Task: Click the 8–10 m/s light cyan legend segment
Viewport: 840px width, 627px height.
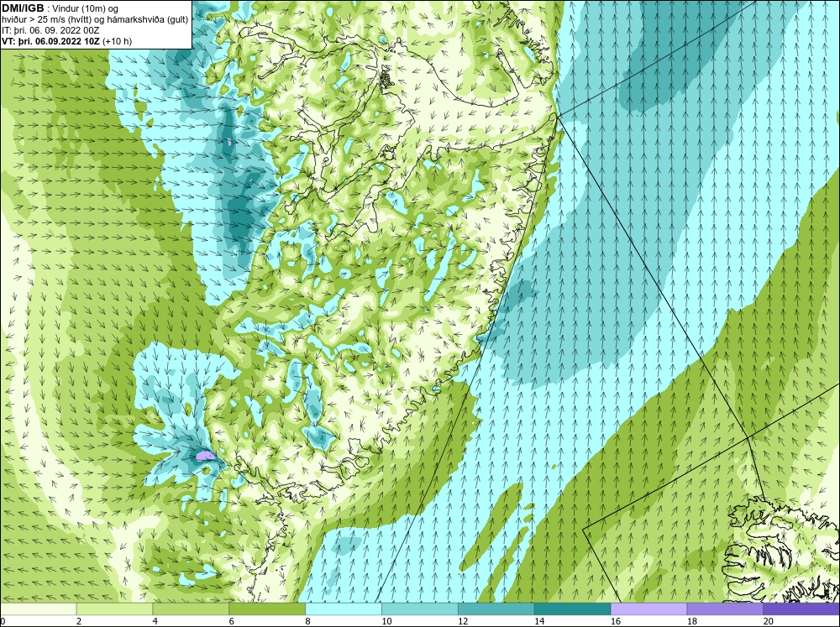Action: click(x=344, y=609)
